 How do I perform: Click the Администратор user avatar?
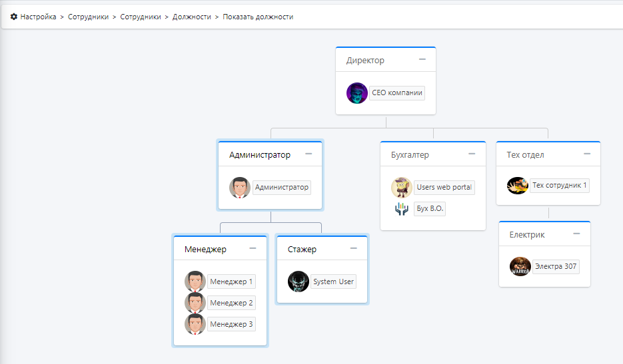[240, 188]
